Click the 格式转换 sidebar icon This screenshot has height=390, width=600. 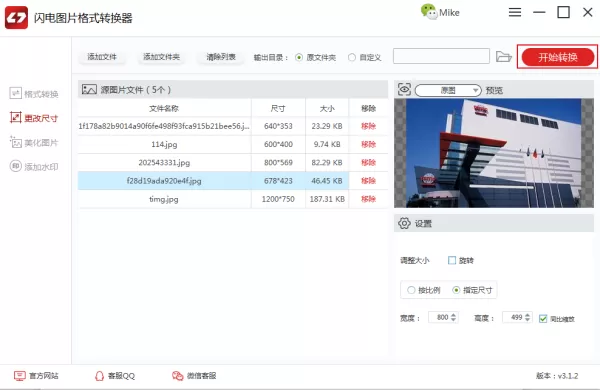(x=15, y=93)
